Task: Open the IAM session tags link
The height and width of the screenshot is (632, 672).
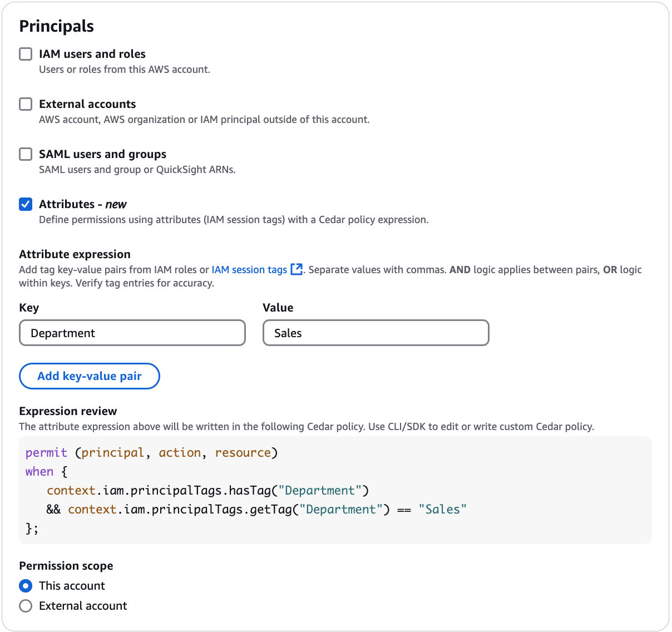Action: click(x=250, y=269)
